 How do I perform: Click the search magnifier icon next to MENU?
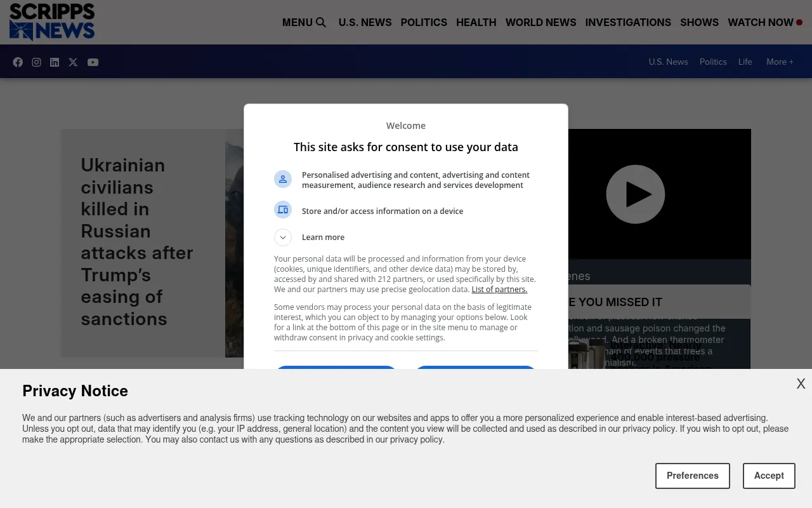[x=321, y=22]
